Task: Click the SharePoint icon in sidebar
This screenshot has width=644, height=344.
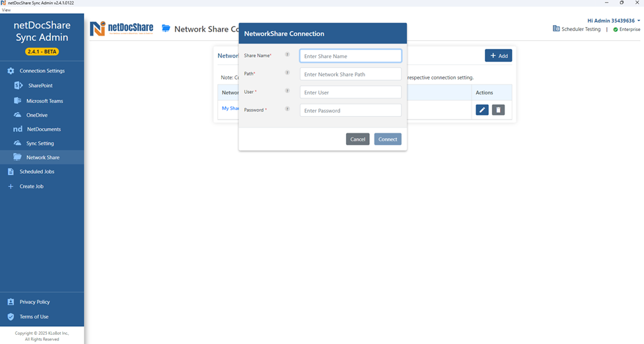Action: pos(18,85)
